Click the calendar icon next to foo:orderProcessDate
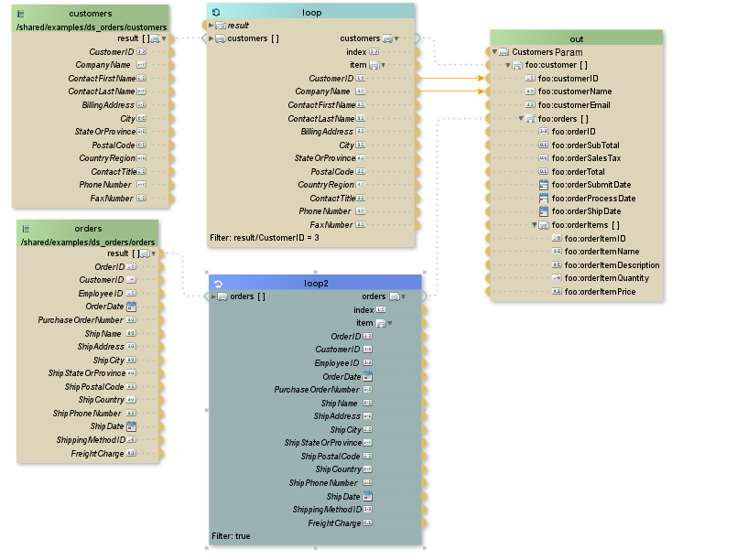Image resolution: width=737 pixels, height=560 pixels. [543, 198]
